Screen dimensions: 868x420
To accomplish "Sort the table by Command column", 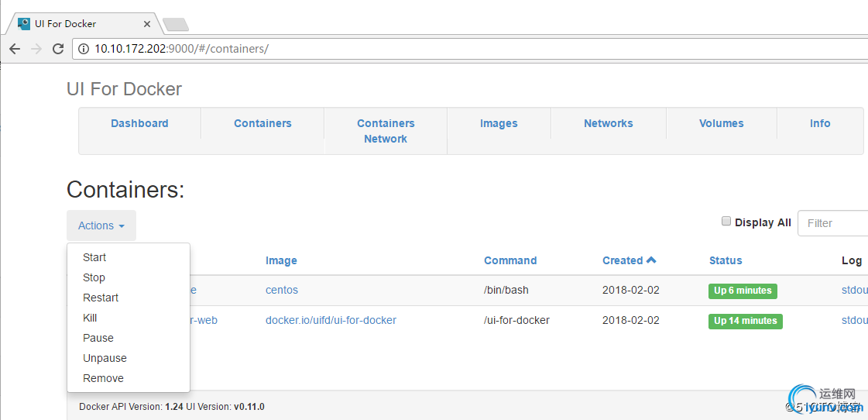I will [x=510, y=260].
